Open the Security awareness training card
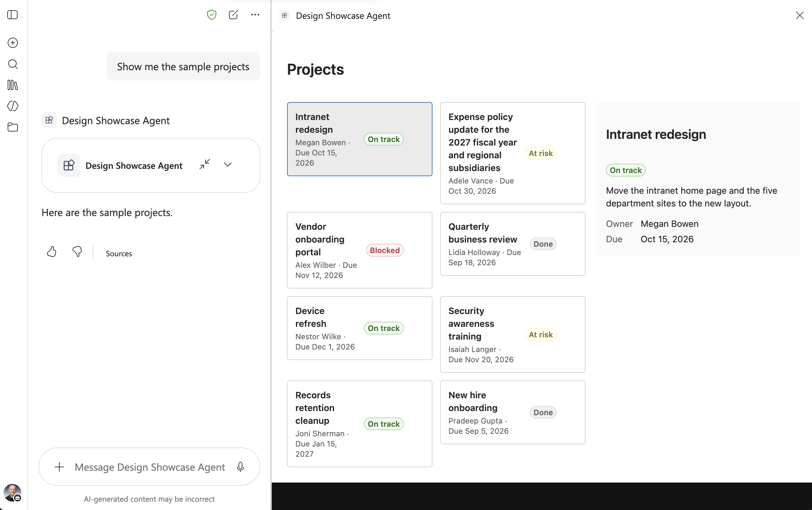Screen dimensions: 812x510 coord(513,334)
